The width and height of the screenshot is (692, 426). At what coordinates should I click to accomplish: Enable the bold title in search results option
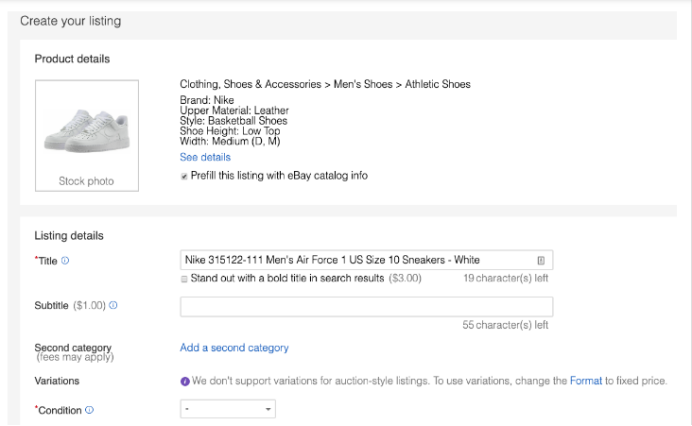click(184, 279)
